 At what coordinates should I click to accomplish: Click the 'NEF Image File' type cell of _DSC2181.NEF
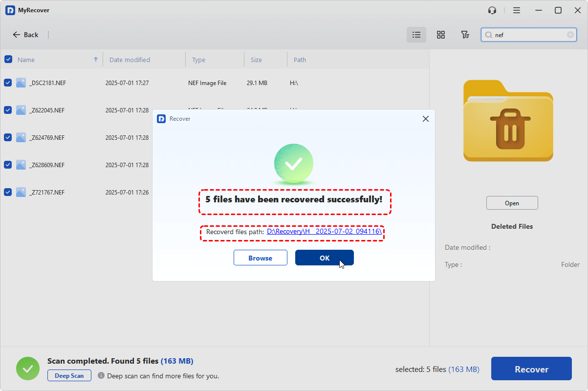point(207,83)
